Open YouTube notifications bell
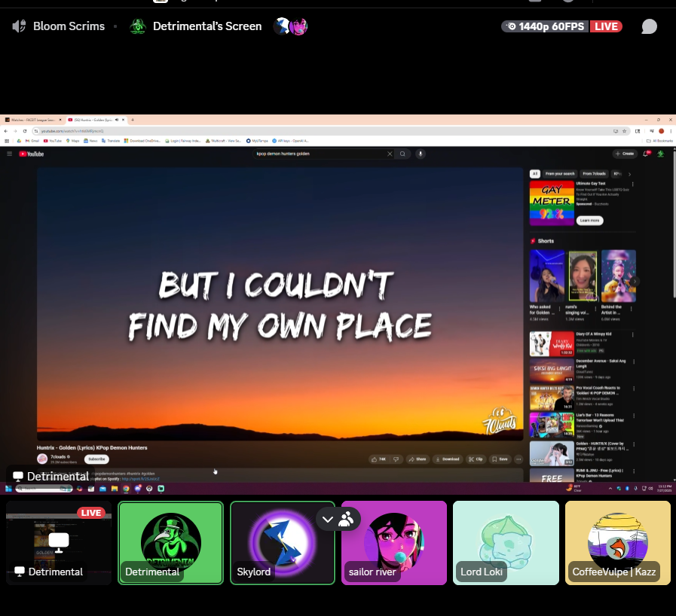676x616 pixels. pyautogui.click(x=646, y=154)
